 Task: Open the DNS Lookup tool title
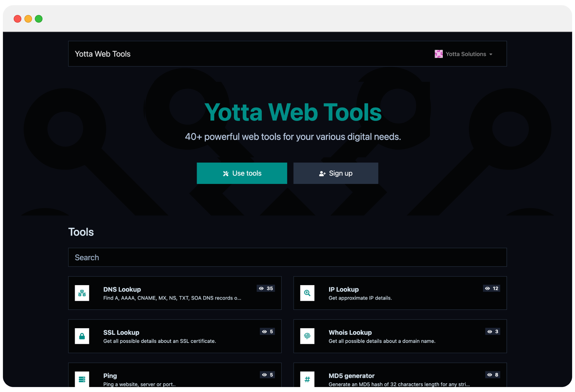[122, 289]
